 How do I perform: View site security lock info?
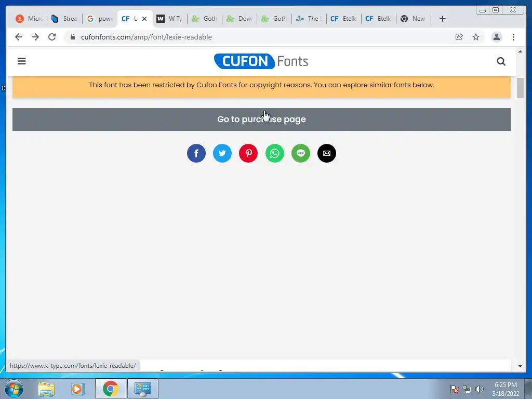click(72, 37)
